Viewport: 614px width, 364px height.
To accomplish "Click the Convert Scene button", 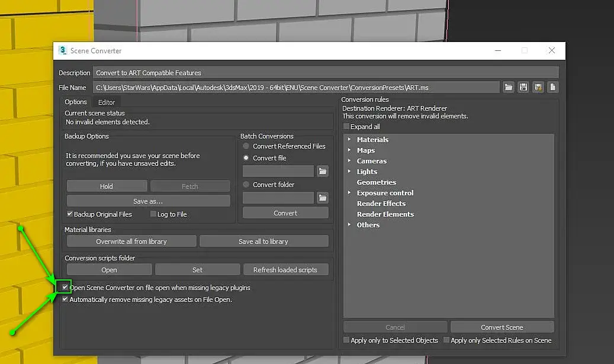I will pyautogui.click(x=502, y=327).
